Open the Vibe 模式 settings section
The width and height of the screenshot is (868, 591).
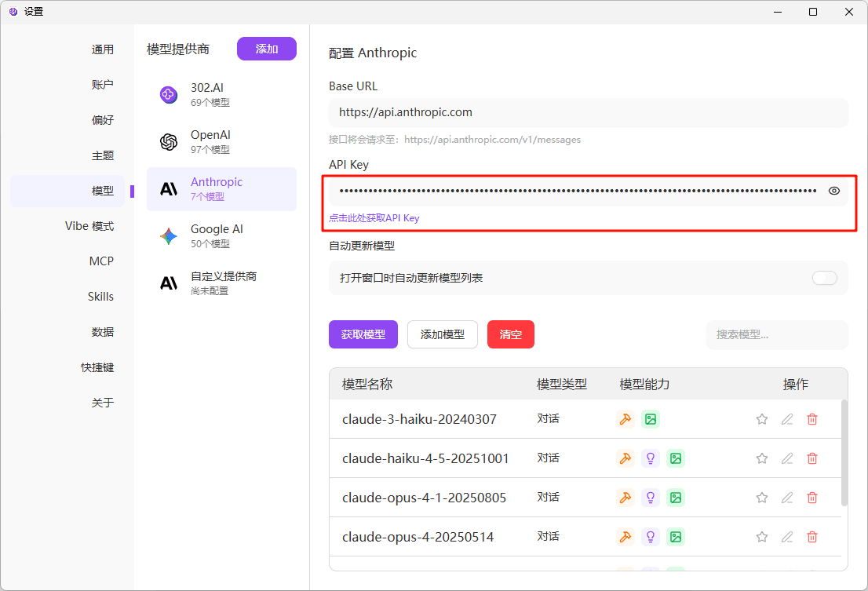89,226
